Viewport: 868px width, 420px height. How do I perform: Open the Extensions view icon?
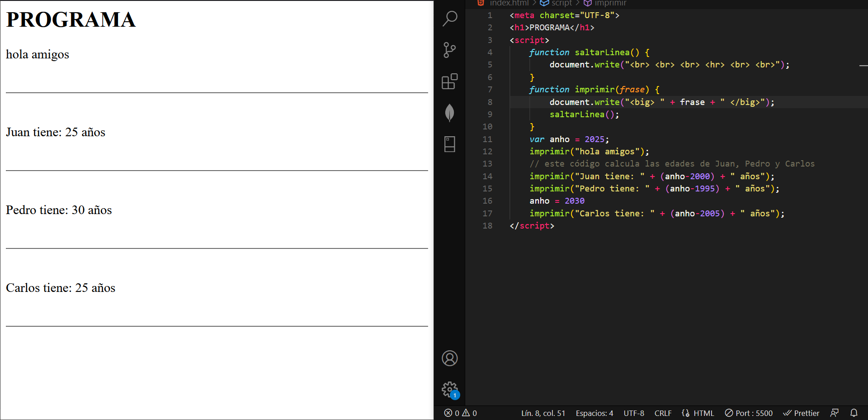450,81
